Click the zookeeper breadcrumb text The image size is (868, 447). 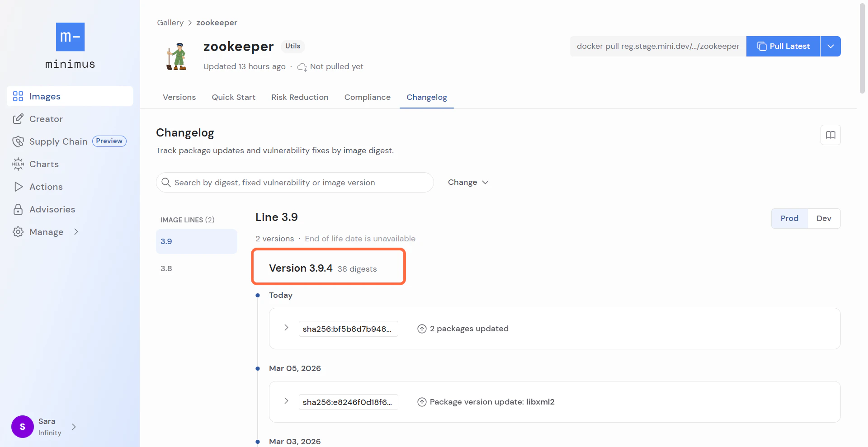pos(217,23)
